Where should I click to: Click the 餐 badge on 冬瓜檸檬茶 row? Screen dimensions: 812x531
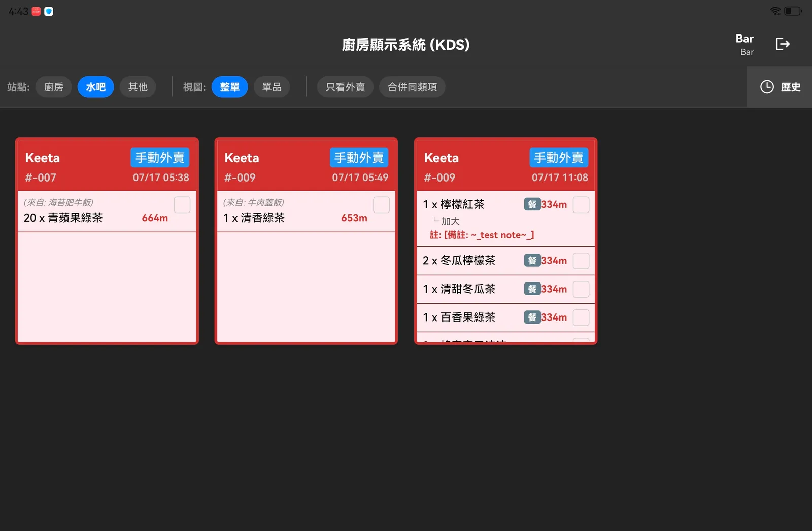coord(532,260)
